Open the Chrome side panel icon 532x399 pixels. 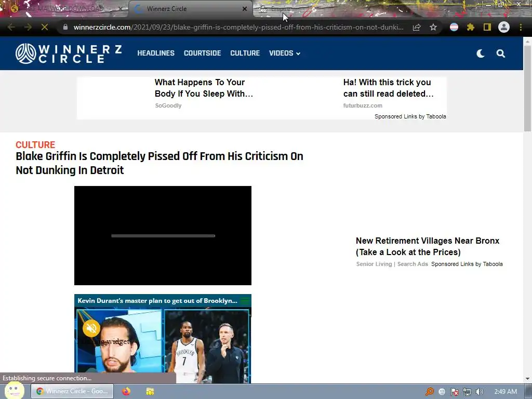coord(487,27)
